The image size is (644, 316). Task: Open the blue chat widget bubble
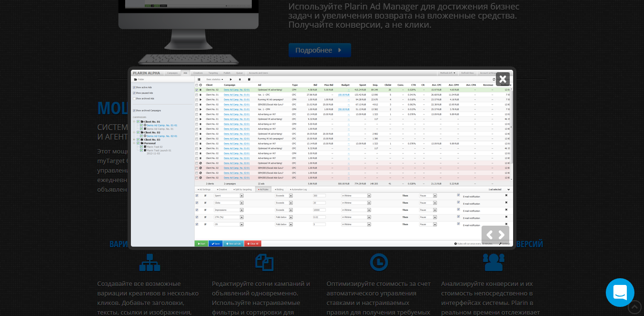(x=620, y=292)
